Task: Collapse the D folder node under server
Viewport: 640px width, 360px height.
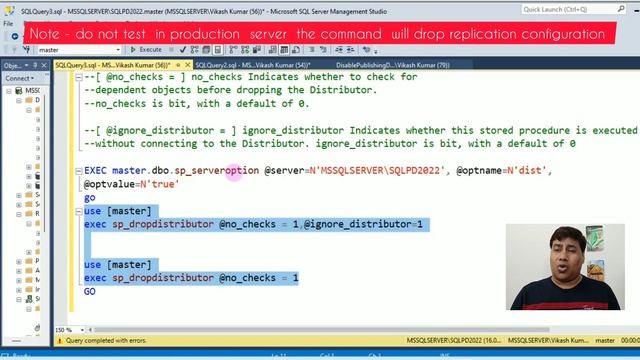Action: click(19, 100)
